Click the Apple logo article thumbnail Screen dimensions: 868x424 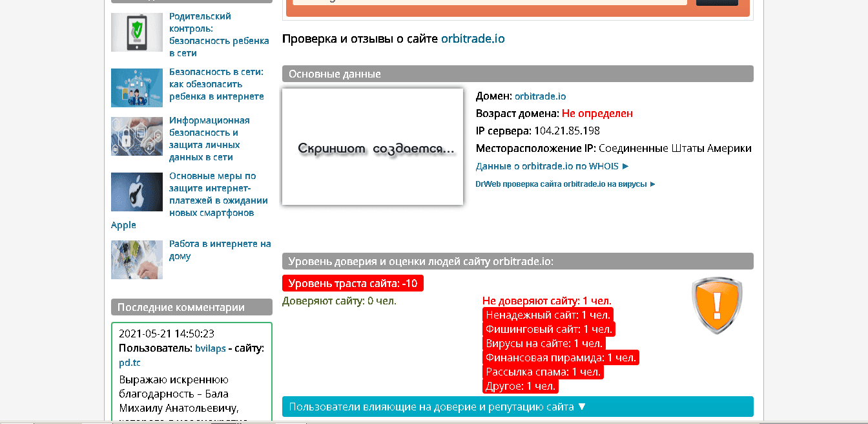pyautogui.click(x=136, y=192)
